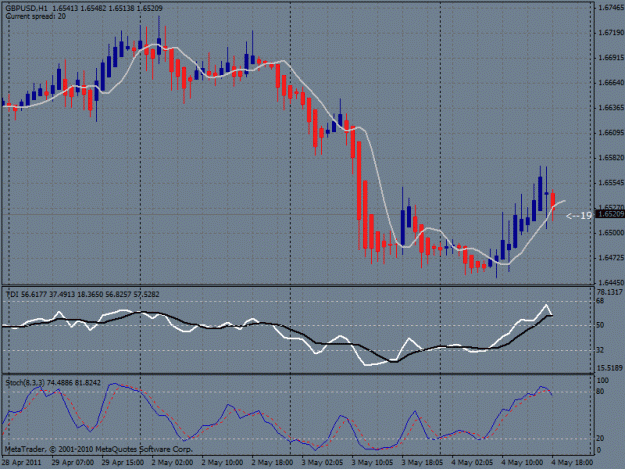Select the '2 May 18:00' time label
This screenshot has width=625, height=469.
[272, 463]
